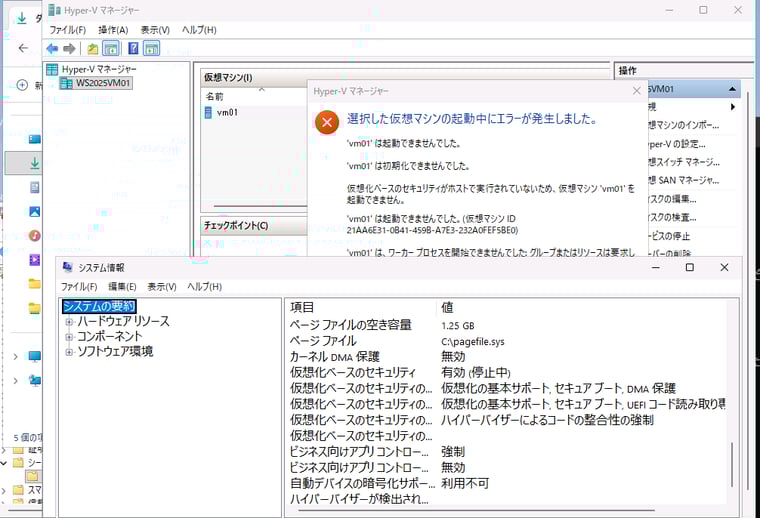Click the vm01 virtual machine icon
Image resolution: width=760 pixels, height=518 pixels.
(208, 112)
